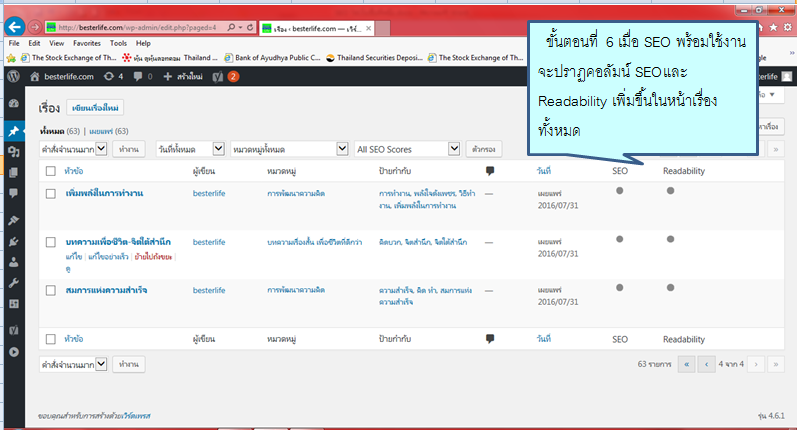The width and height of the screenshot is (797, 430).
Task: Open the Edit menu
Action: pos(34,43)
